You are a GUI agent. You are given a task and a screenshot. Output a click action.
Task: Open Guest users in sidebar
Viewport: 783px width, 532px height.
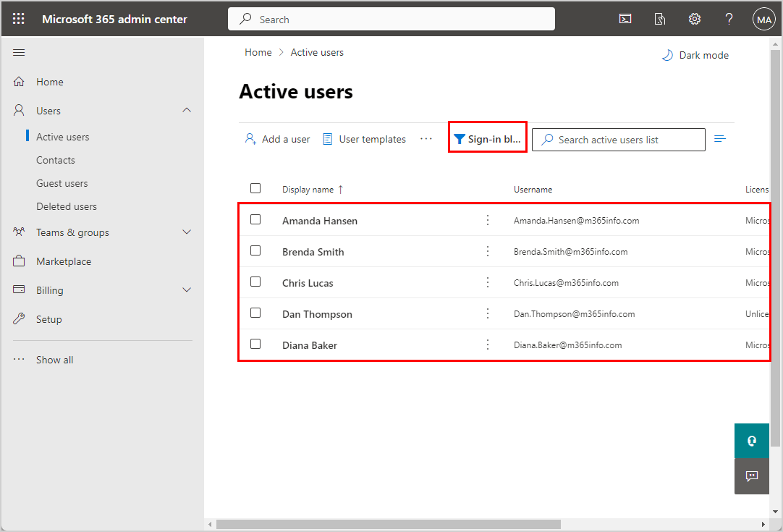(x=62, y=183)
